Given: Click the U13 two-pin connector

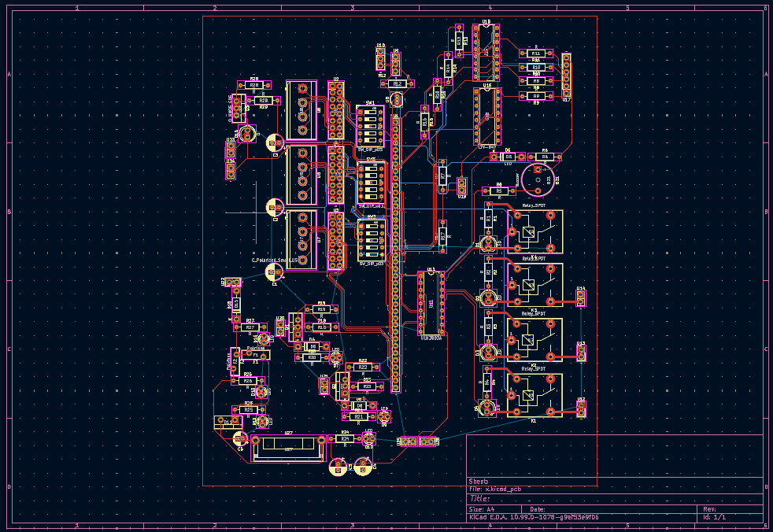Looking at the screenshot, I should 581,353.
